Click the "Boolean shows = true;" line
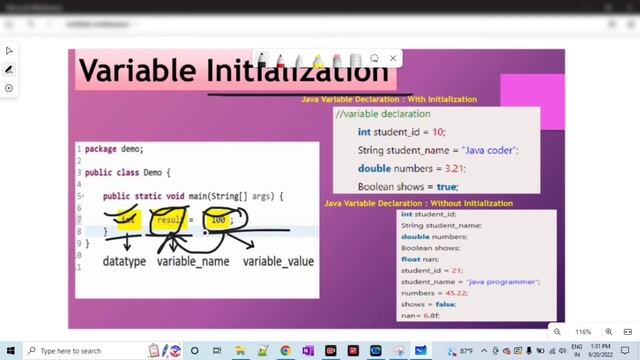The image size is (640, 360). (x=408, y=187)
